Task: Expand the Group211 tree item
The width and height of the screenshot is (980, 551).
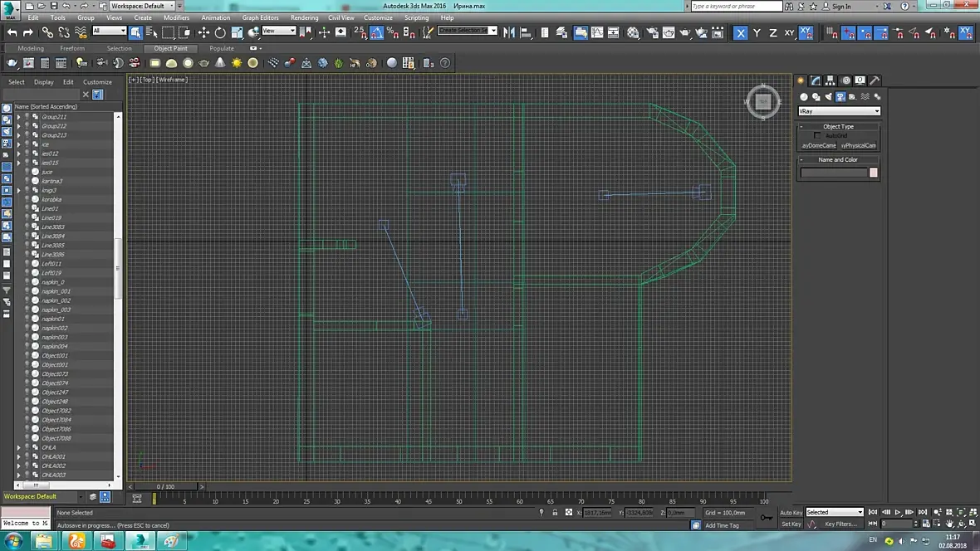Action: (x=19, y=117)
